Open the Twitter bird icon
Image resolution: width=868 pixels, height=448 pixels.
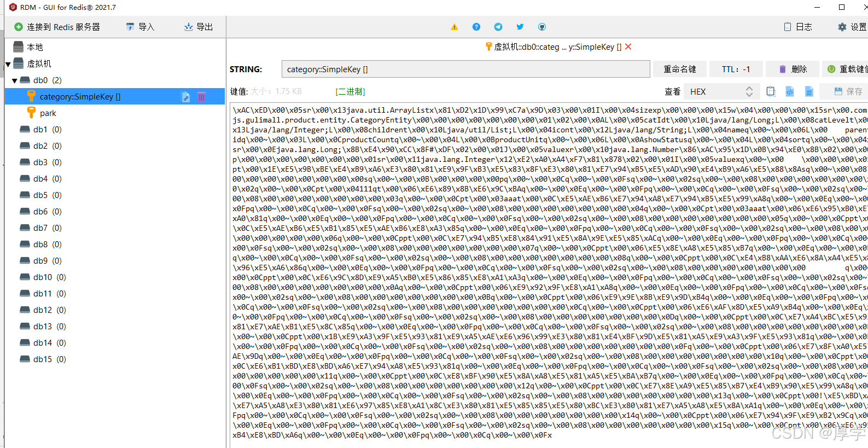520,27
